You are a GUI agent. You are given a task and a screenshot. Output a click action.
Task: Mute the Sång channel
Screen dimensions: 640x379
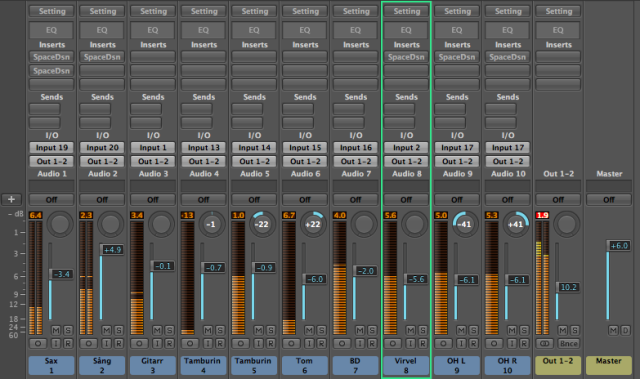tap(107, 330)
